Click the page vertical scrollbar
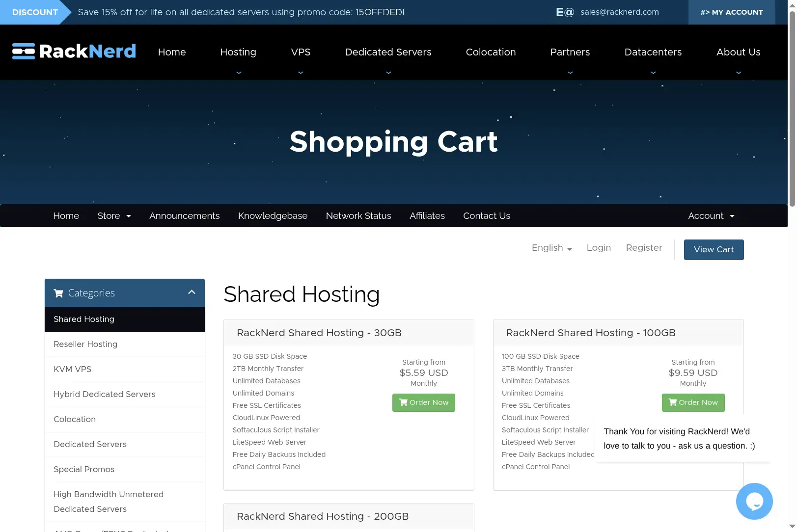 click(x=792, y=108)
